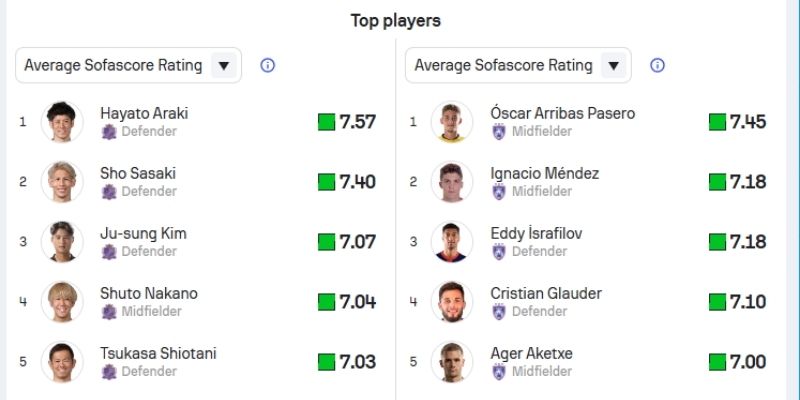
Task: Open left Average Sofascore Rating dropdown
Action: [x=128, y=66]
